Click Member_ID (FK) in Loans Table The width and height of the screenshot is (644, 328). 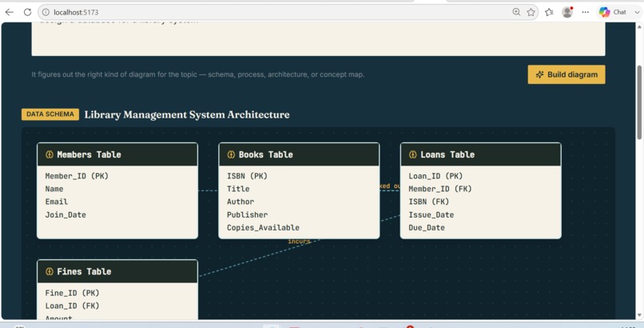(440, 189)
